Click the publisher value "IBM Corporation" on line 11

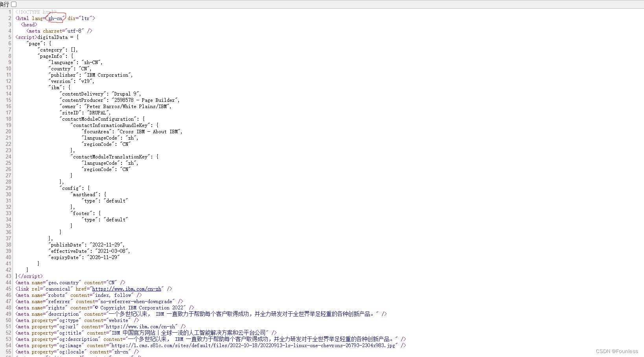(108, 75)
